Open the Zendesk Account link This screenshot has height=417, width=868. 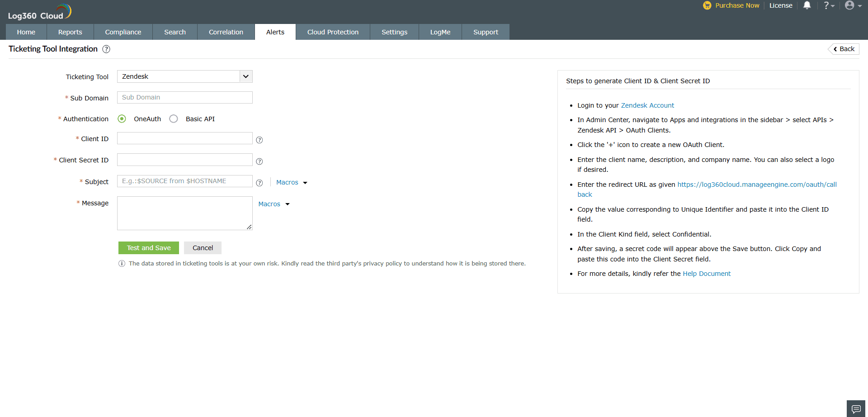point(647,105)
